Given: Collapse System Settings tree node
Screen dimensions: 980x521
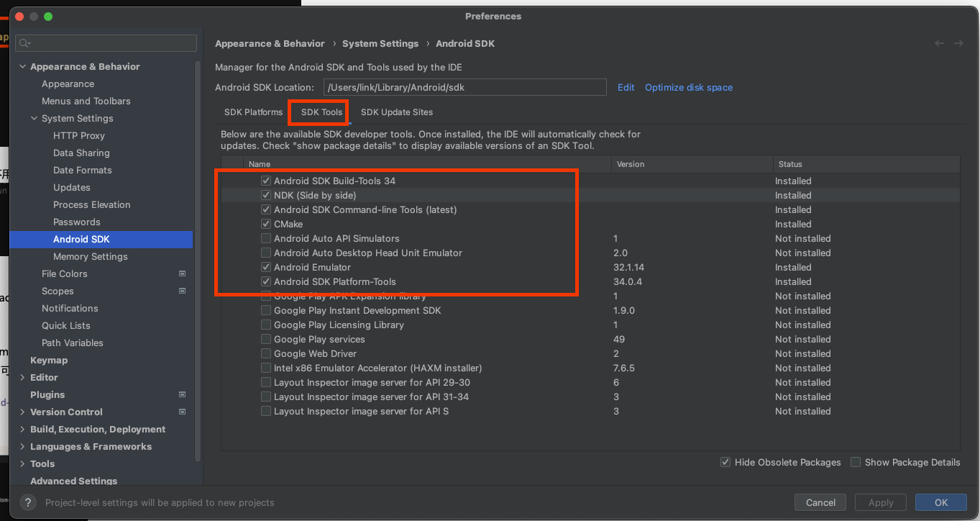Looking at the screenshot, I should [x=35, y=118].
